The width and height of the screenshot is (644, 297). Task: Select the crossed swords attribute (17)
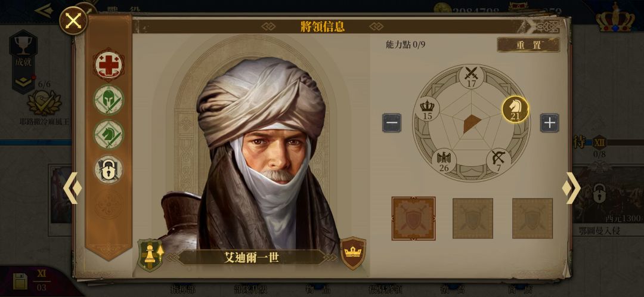471,76
